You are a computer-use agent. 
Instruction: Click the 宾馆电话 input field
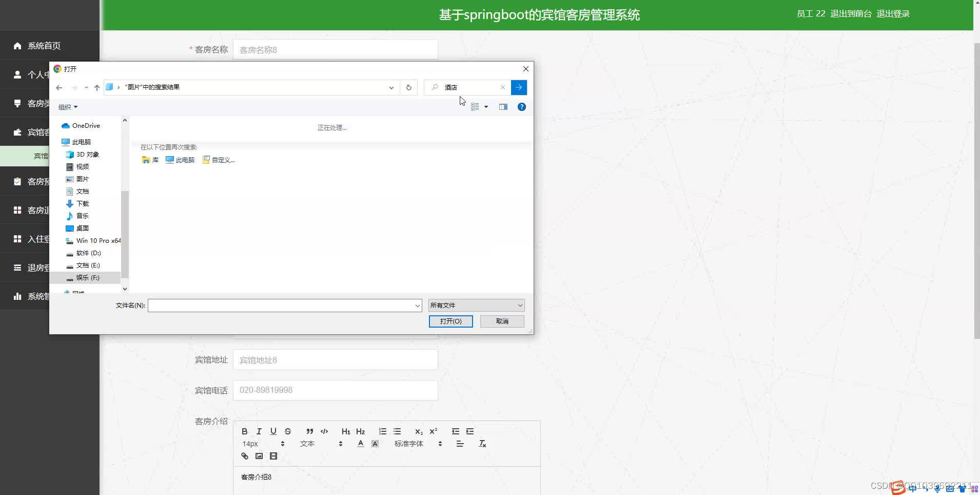[336, 390]
